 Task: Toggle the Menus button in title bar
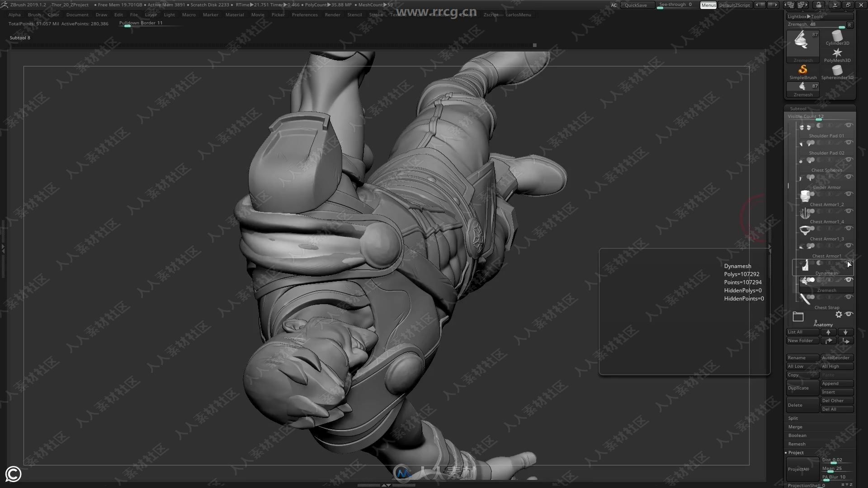point(708,5)
